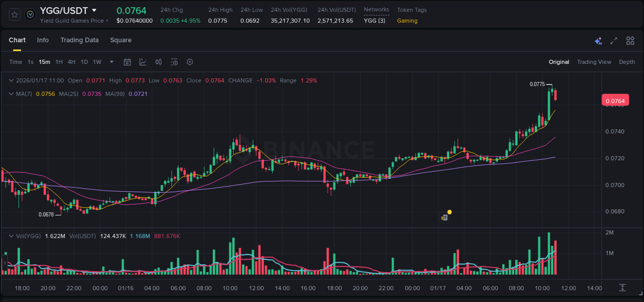This screenshot has height=302, width=644.
Task: Open chart settings hexagon icon
Action: 190,62
